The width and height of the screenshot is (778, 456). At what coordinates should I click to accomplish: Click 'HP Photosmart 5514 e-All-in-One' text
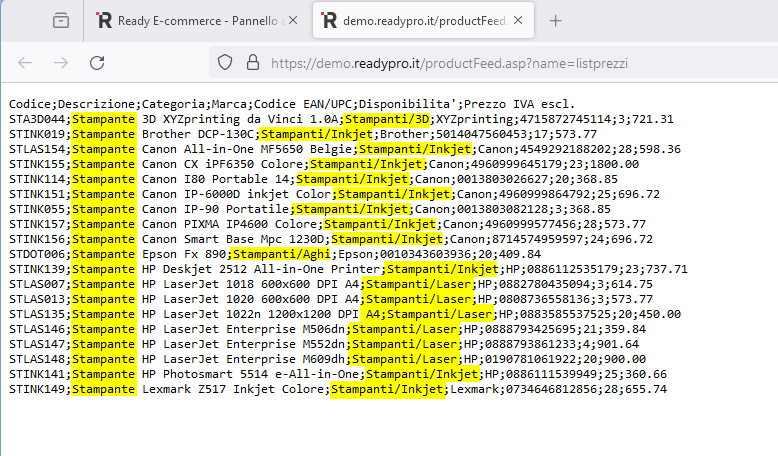click(251, 374)
